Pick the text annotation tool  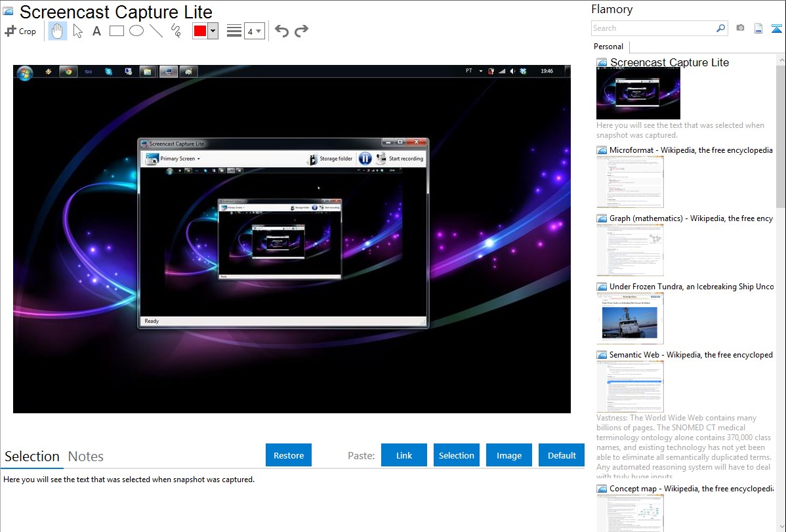point(96,31)
